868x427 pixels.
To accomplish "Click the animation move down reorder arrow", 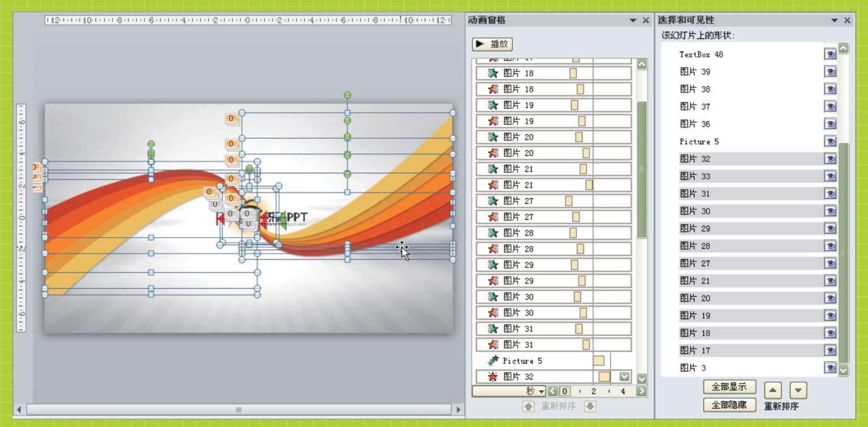I will click(590, 406).
